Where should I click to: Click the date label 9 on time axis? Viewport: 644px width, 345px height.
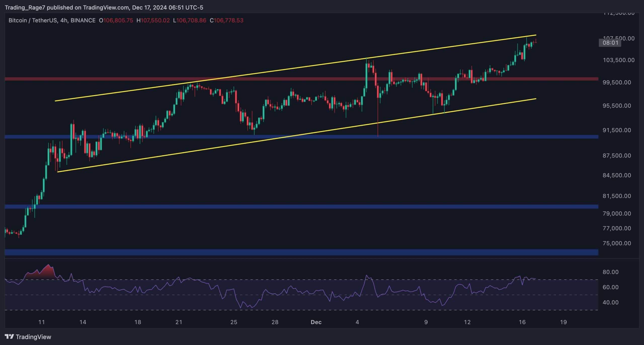click(426, 322)
